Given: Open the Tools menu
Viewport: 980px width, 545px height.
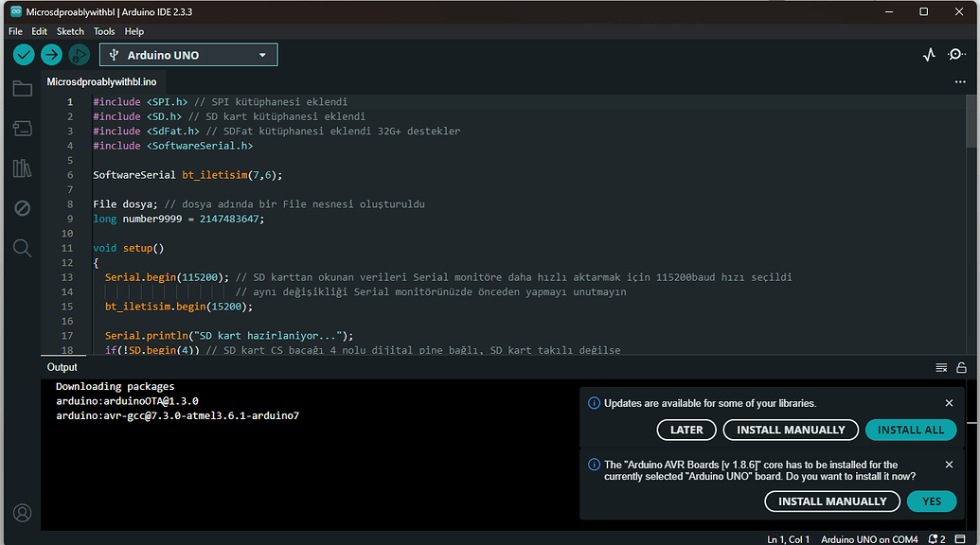Looking at the screenshot, I should click(104, 30).
